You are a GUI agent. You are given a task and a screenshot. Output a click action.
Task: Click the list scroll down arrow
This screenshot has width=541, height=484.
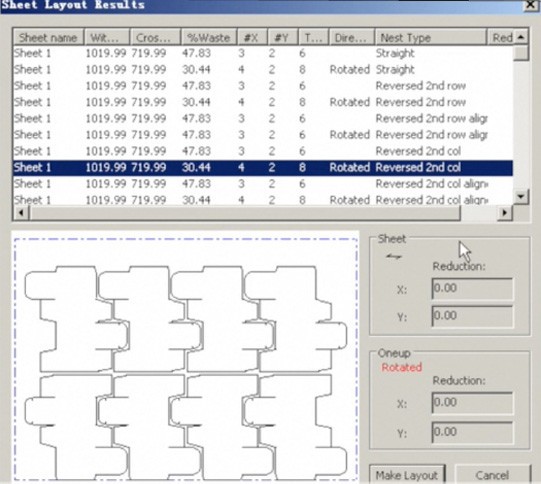point(521,196)
